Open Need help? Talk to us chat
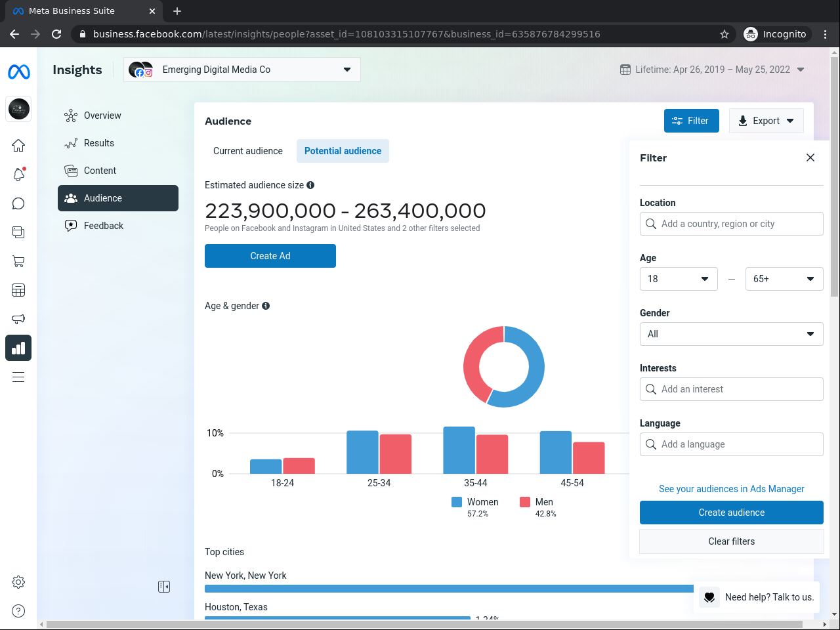 [x=757, y=597]
